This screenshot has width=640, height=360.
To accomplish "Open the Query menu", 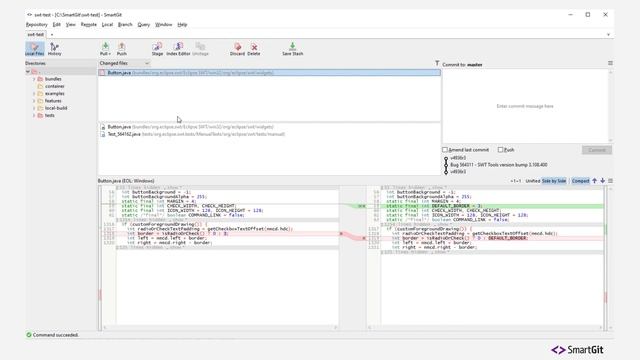I will click(x=144, y=24).
